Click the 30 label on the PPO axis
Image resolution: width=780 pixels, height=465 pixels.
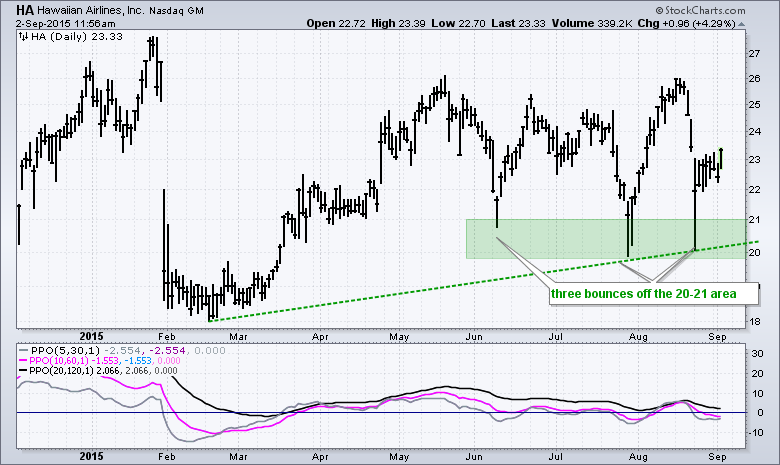point(757,354)
